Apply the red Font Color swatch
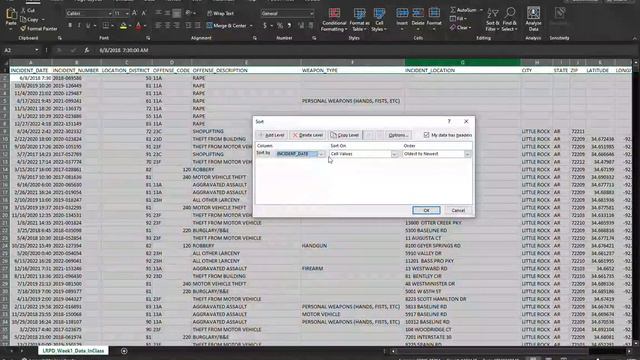The height and width of the screenshot is (360, 640). 138,26
